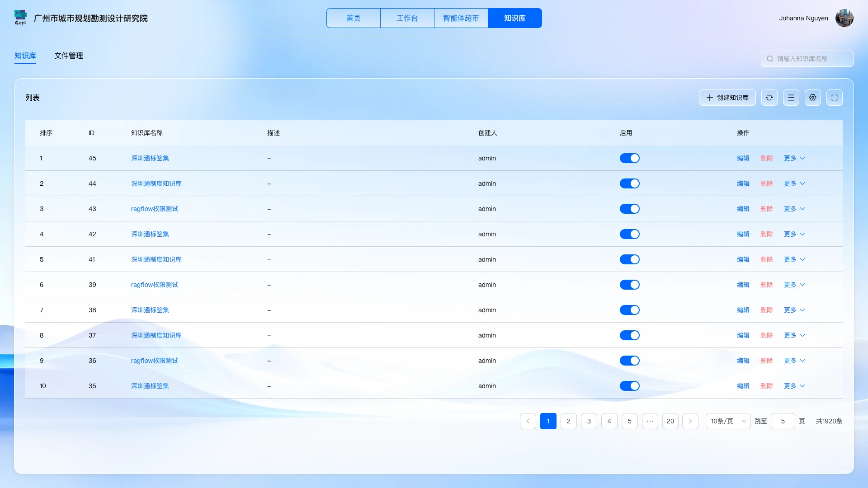The height and width of the screenshot is (488, 868).
Task: Open the column settings gear icon
Action: tap(812, 98)
